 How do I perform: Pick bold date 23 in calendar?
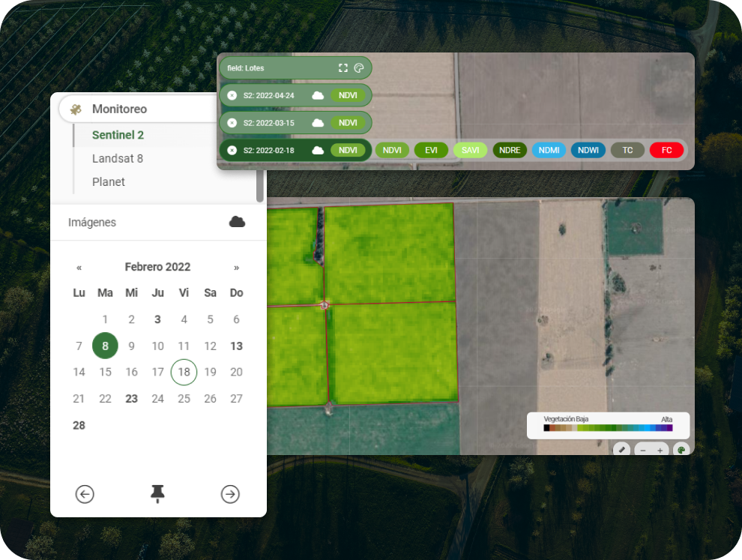point(132,399)
